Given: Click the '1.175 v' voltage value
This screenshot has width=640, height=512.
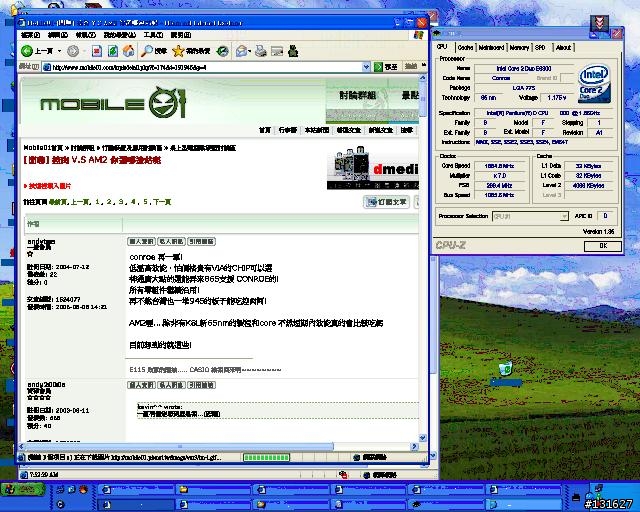Looking at the screenshot, I should [x=556, y=98].
